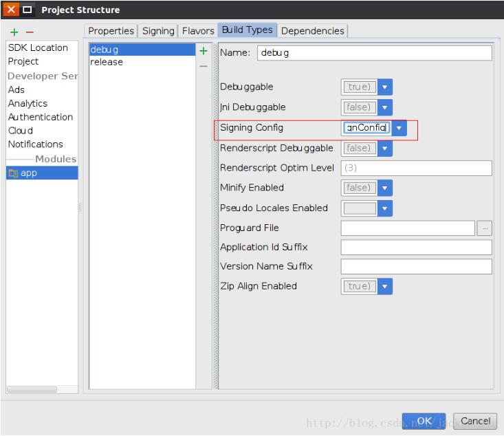Viewport: 504px width, 436px height.
Task: Open the Renderscript Debuggable dropdown
Action: pyautogui.click(x=385, y=149)
